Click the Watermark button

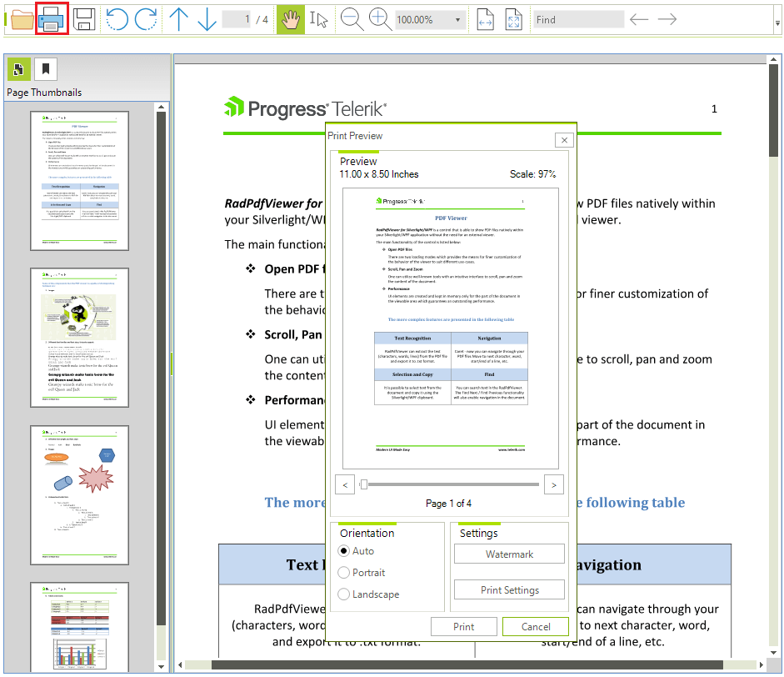tap(509, 553)
